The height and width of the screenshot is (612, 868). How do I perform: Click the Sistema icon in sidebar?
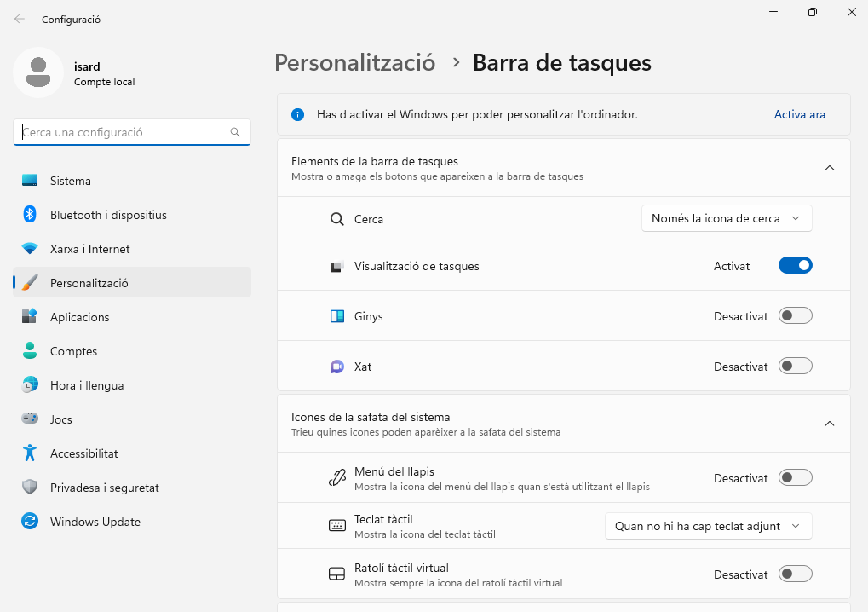tap(30, 181)
